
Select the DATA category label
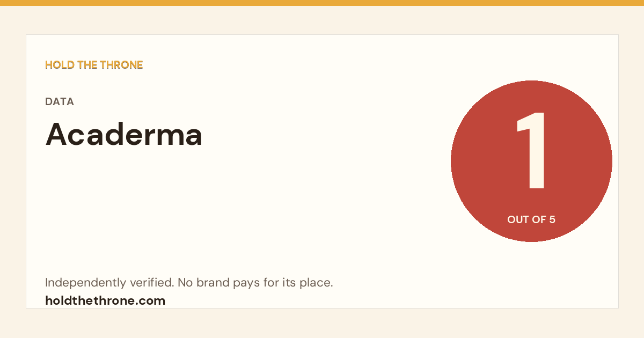[60, 101]
